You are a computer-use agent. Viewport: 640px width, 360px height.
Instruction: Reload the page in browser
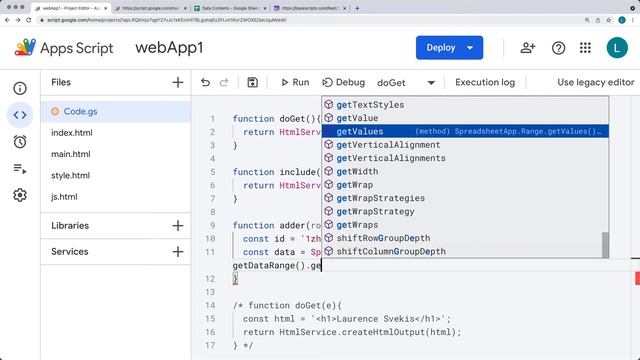tap(29, 20)
